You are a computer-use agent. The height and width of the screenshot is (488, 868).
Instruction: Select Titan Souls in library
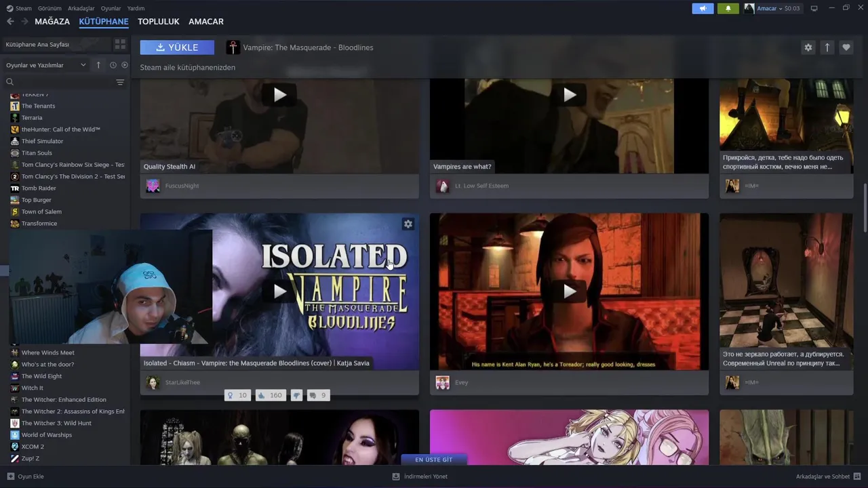coord(37,152)
